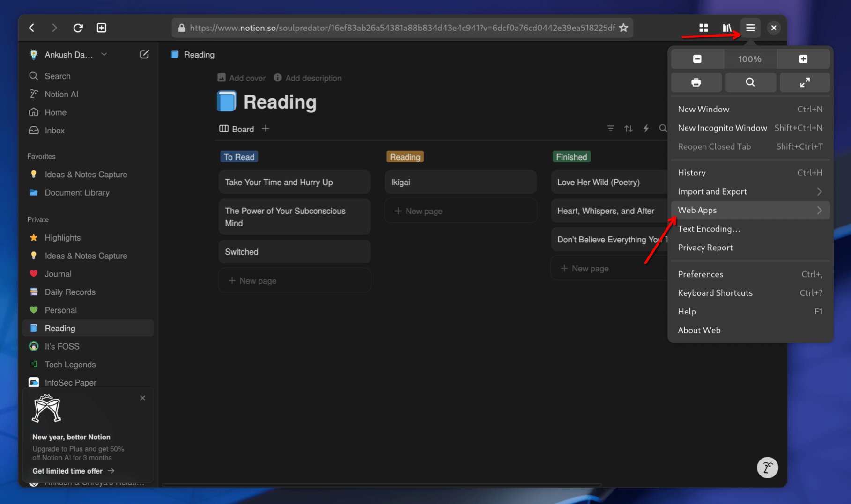Open the Web Apps submenu

(x=697, y=210)
